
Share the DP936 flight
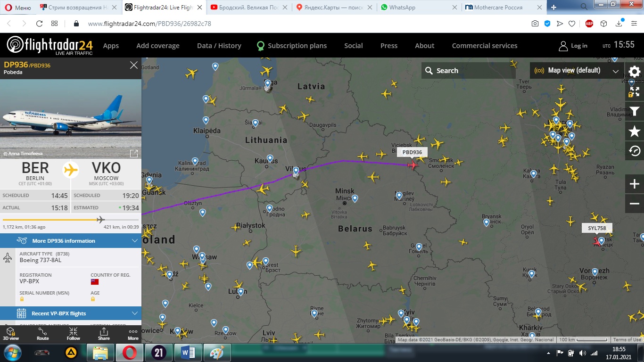(104, 334)
